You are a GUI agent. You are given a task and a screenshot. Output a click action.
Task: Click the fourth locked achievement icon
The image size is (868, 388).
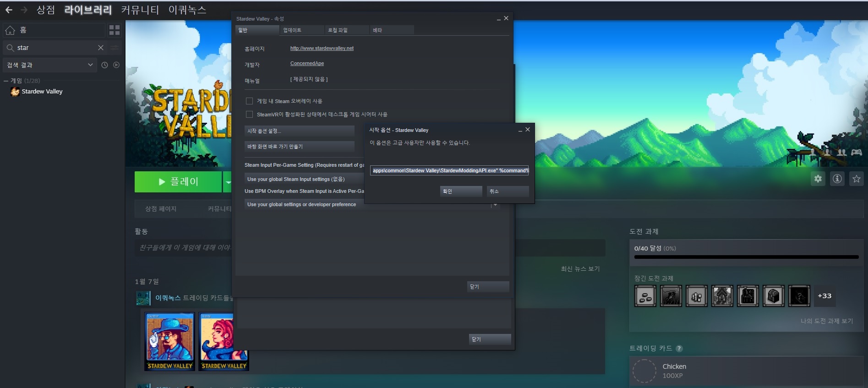722,296
